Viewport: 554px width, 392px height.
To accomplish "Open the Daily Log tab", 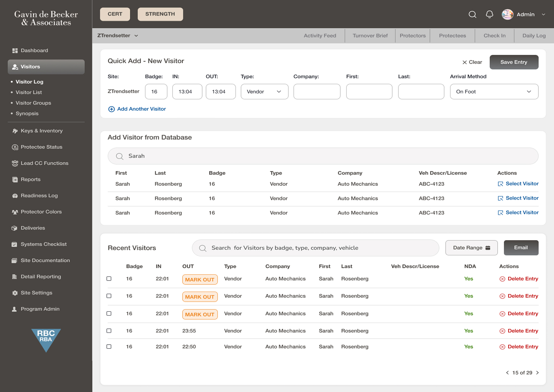I will click(534, 35).
